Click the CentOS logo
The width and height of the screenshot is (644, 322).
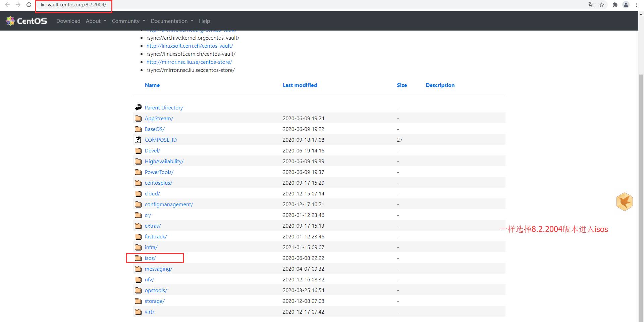coord(26,21)
